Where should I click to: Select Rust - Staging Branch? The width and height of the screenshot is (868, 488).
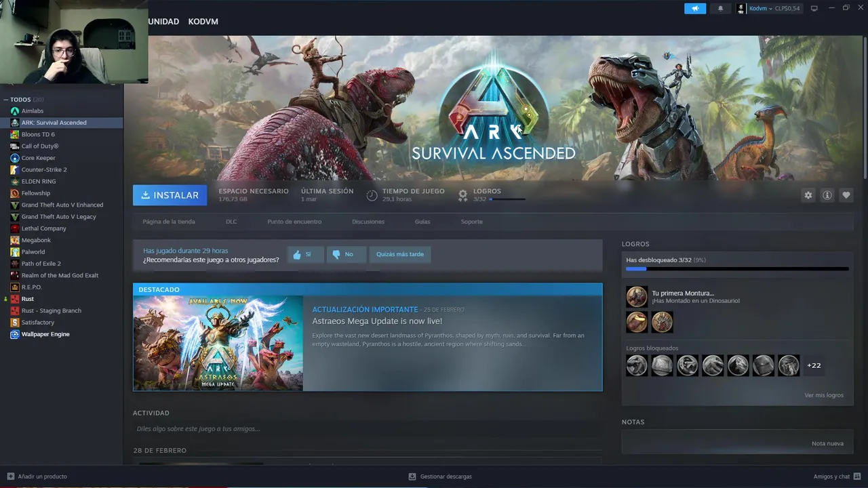52,310
